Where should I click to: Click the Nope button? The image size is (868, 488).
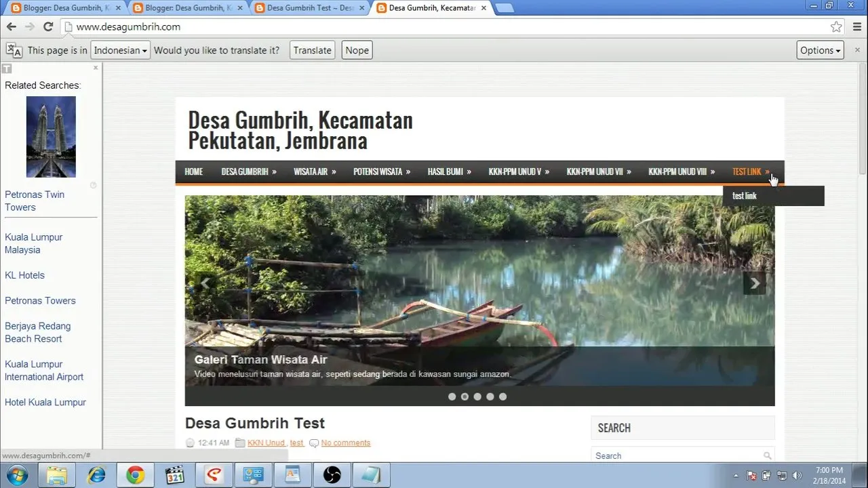[357, 50]
